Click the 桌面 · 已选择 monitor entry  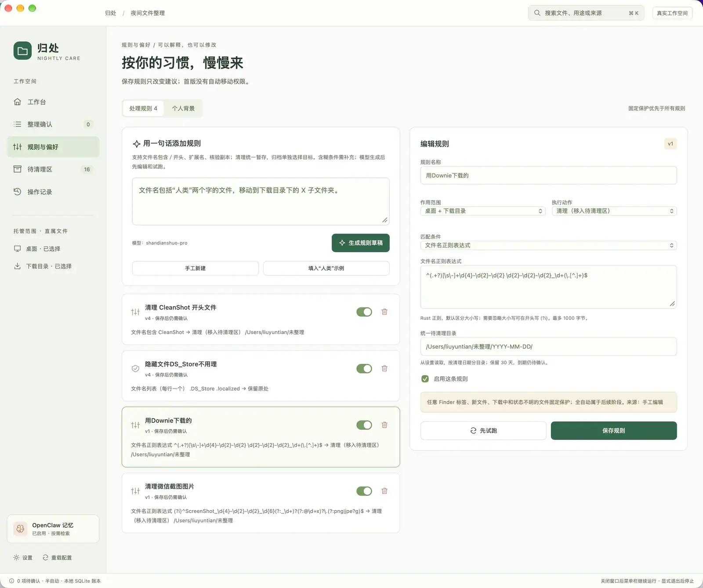tap(43, 249)
